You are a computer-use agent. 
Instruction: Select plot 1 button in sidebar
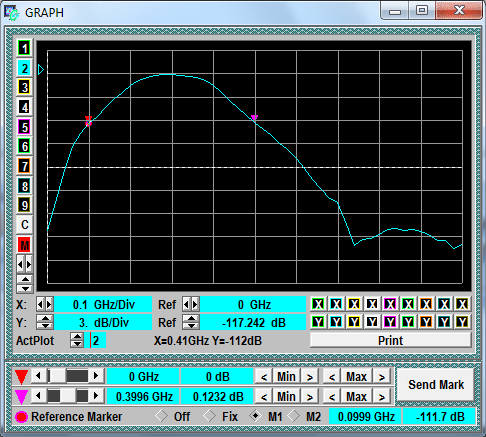coord(24,49)
